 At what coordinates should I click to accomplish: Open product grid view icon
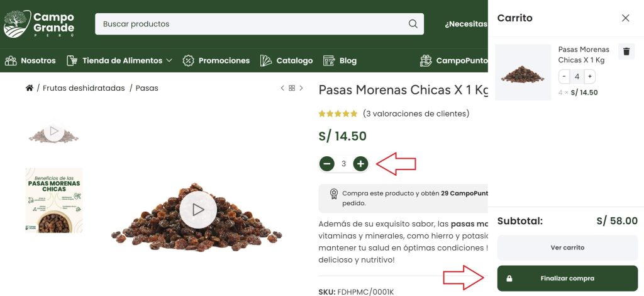point(292,88)
